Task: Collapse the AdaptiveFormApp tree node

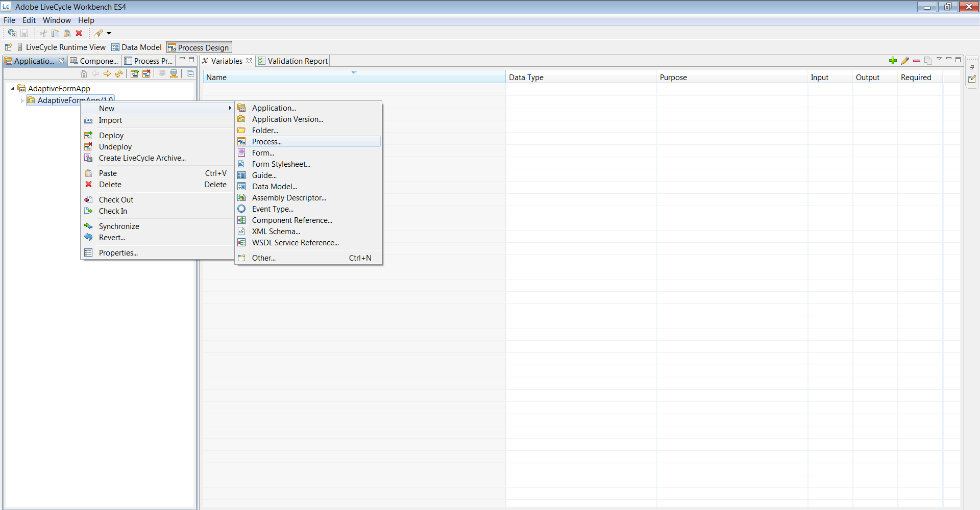Action: point(13,89)
